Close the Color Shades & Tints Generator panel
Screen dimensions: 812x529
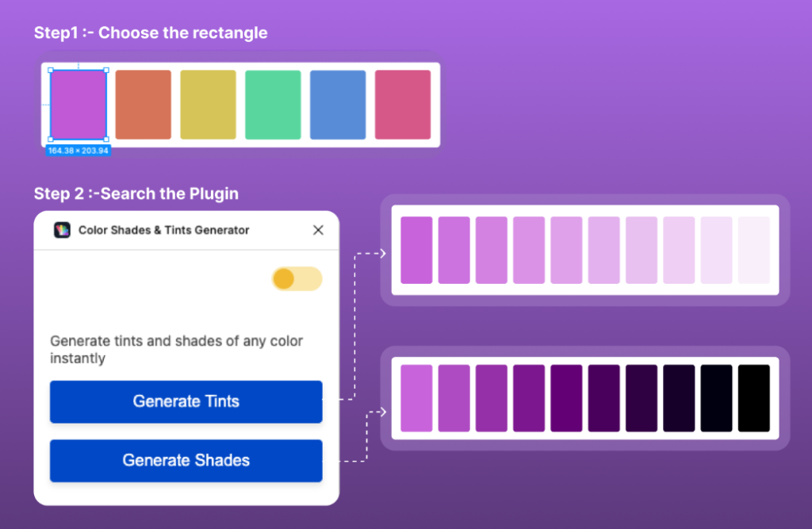(x=318, y=230)
